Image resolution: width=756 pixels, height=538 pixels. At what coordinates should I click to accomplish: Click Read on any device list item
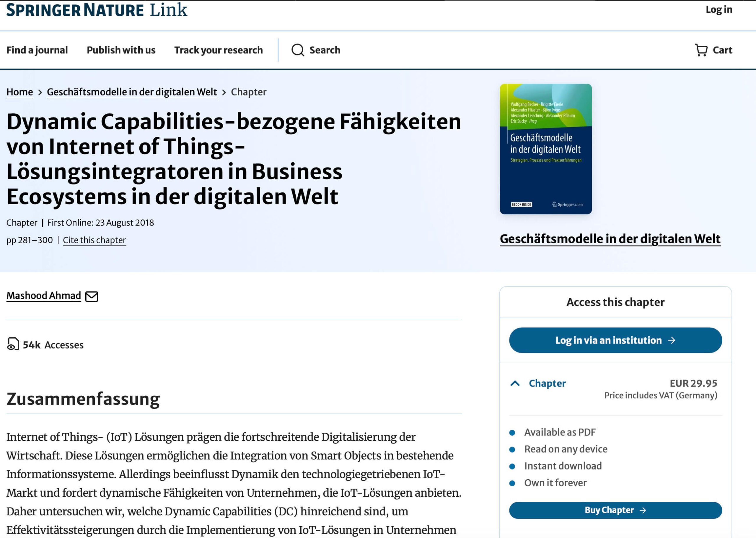(x=566, y=449)
